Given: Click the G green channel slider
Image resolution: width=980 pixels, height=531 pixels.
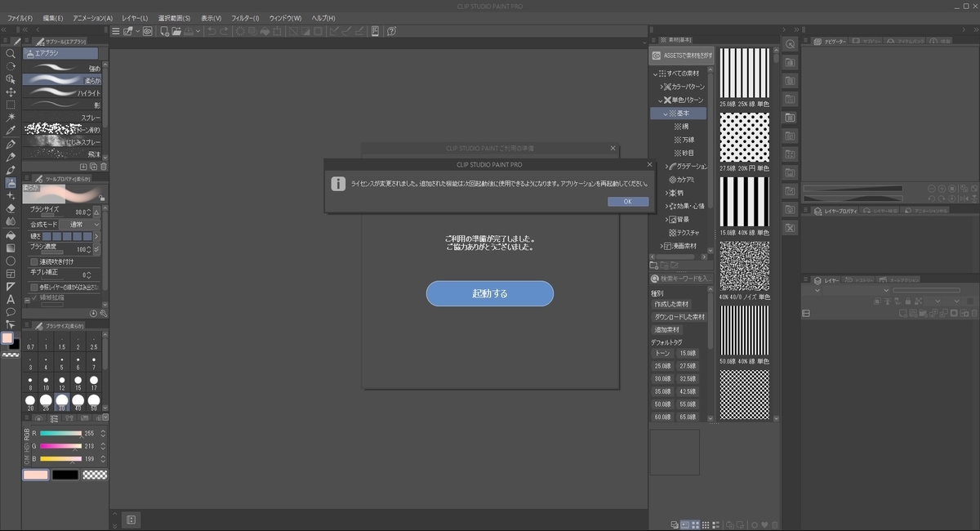Looking at the screenshot, I should pyautogui.click(x=60, y=446).
